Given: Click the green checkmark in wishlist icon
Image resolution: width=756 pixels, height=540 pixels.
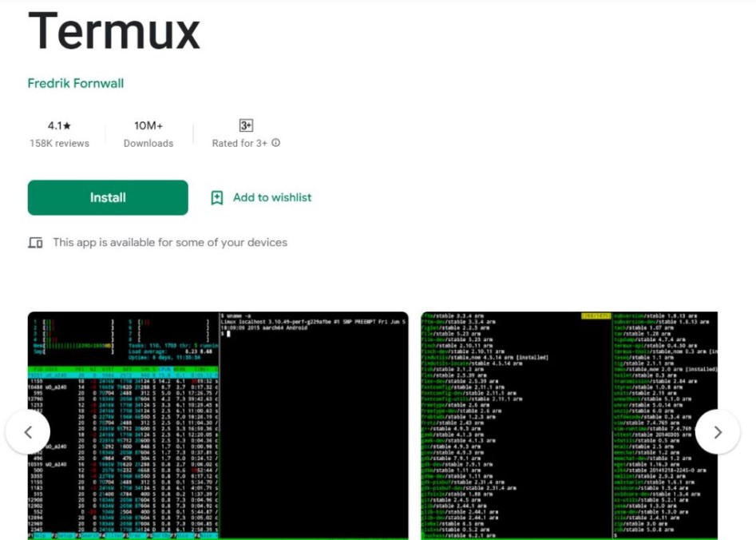Looking at the screenshot, I should tap(216, 197).
